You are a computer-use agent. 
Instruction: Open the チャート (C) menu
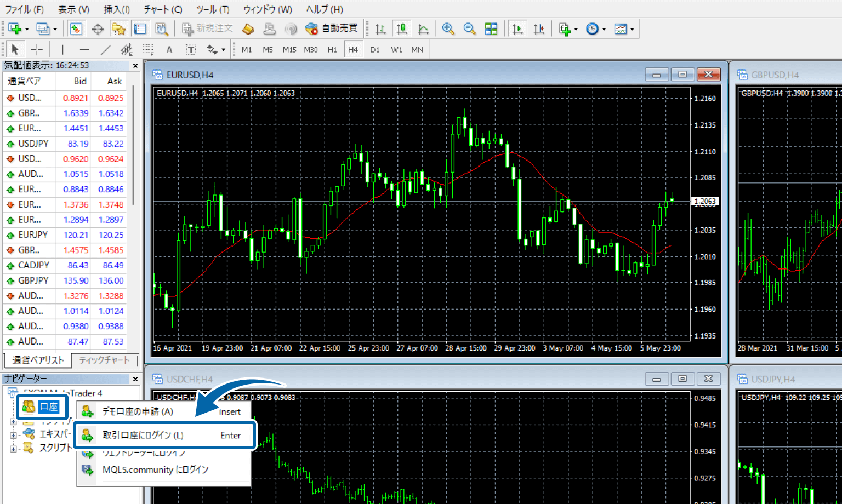[163, 9]
